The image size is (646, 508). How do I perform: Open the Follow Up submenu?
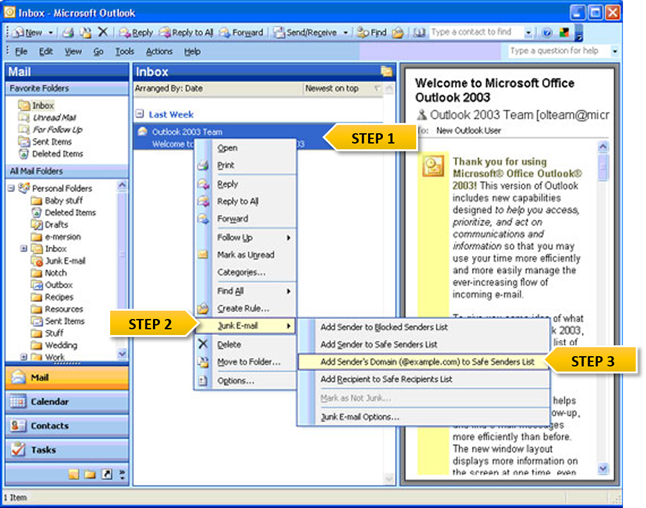click(246, 238)
